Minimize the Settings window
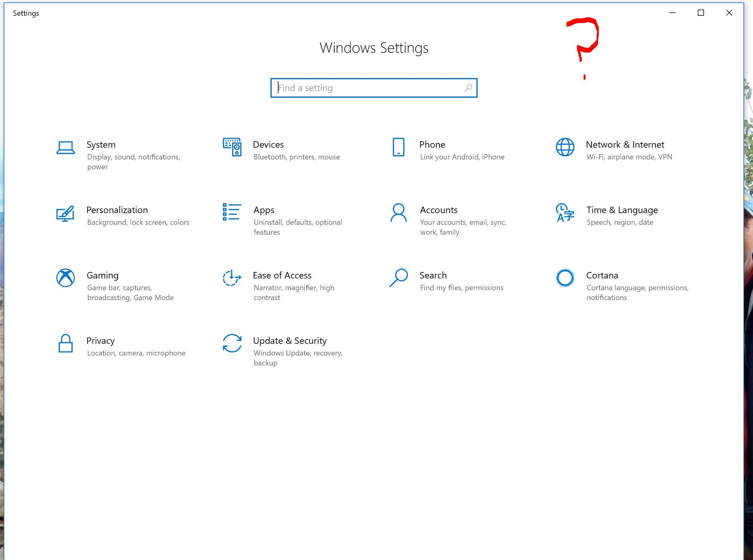The width and height of the screenshot is (753, 560). 672,13
